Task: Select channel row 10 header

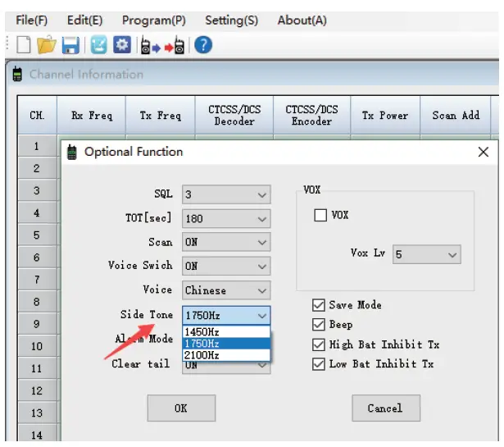Action: coord(37,346)
